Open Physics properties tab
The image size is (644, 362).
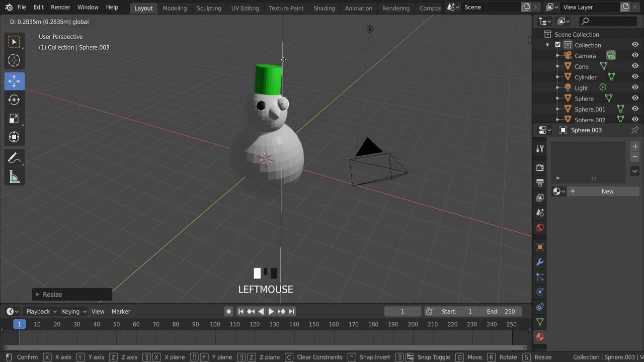[x=540, y=292]
